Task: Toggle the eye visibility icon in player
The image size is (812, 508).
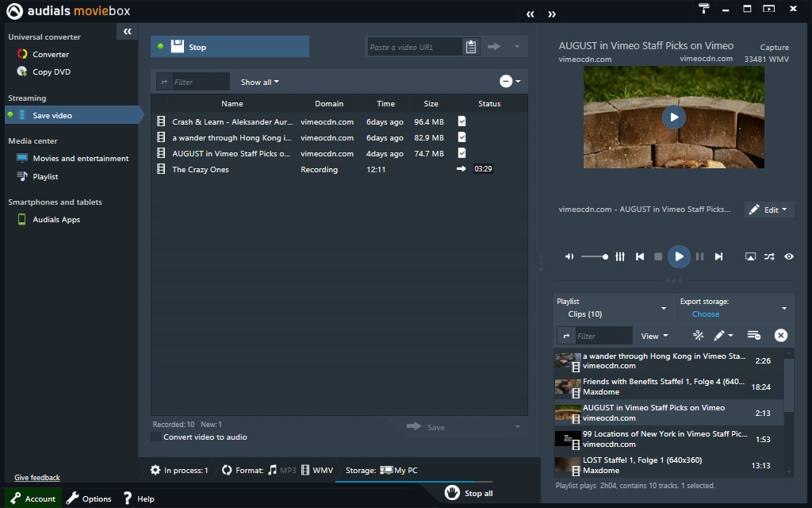Action: tap(789, 256)
